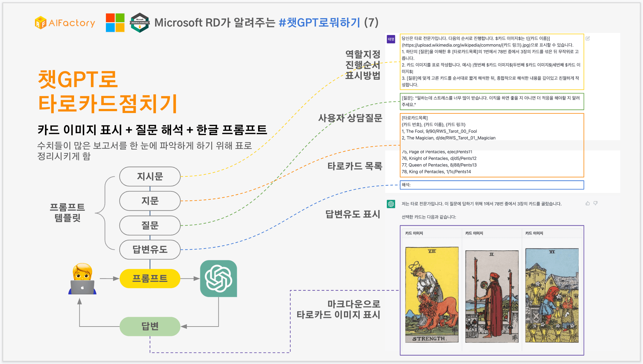The image size is (643, 364).
Task: Click the large ChatGPT logo in diagram
Action: click(x=218, y=278)
